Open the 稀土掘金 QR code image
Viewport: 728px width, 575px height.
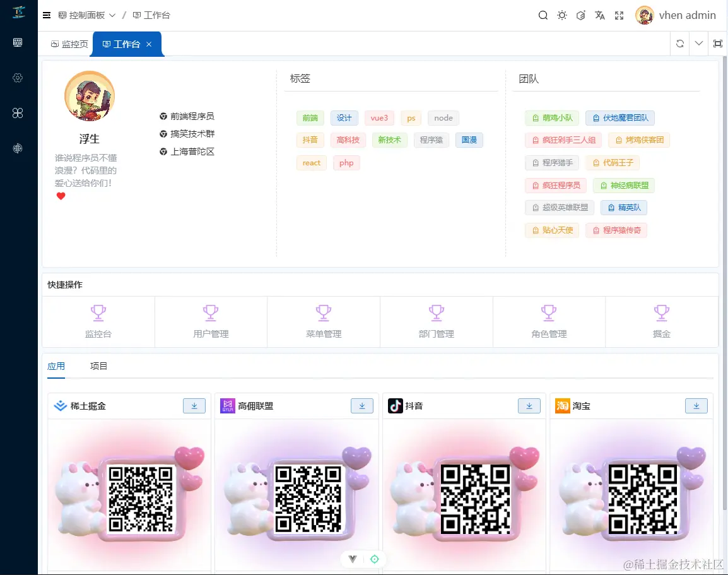[x=141, y=499]
